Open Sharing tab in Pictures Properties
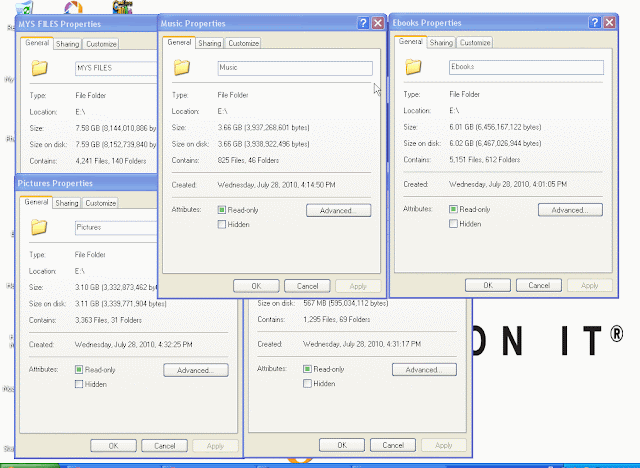The image size is (640, 468). point(67,203)
